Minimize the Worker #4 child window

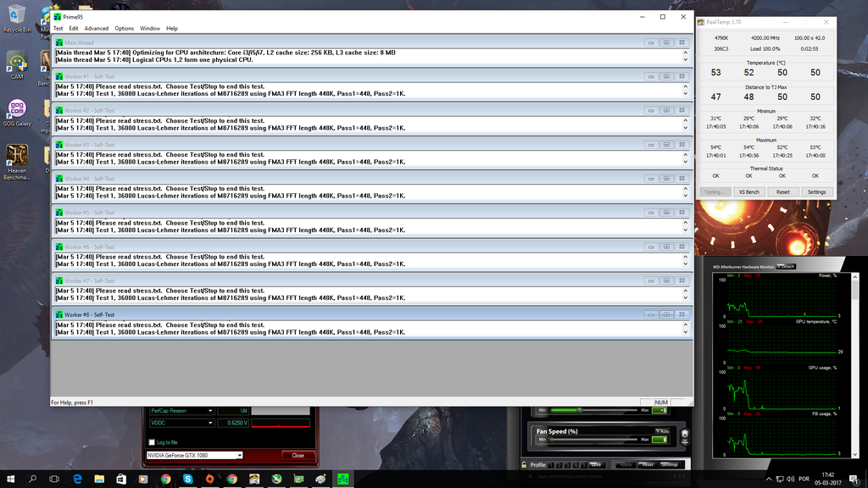(651, 178)
